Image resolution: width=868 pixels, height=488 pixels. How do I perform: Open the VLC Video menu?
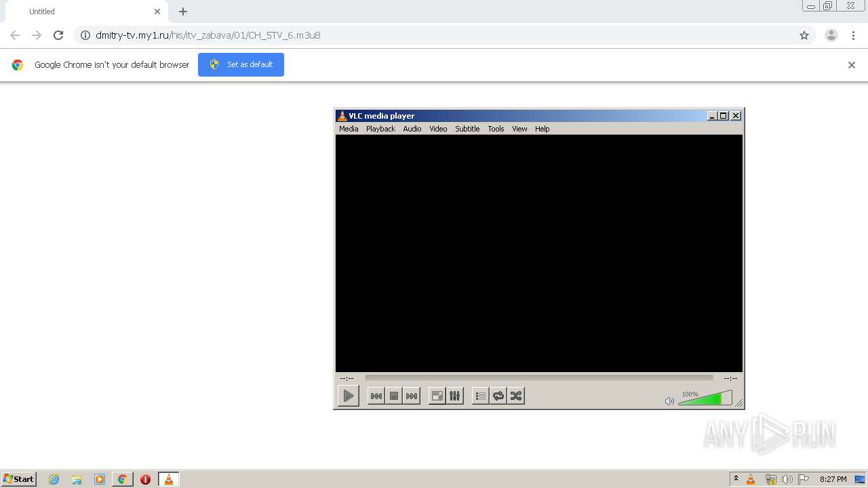coord(438,129)
